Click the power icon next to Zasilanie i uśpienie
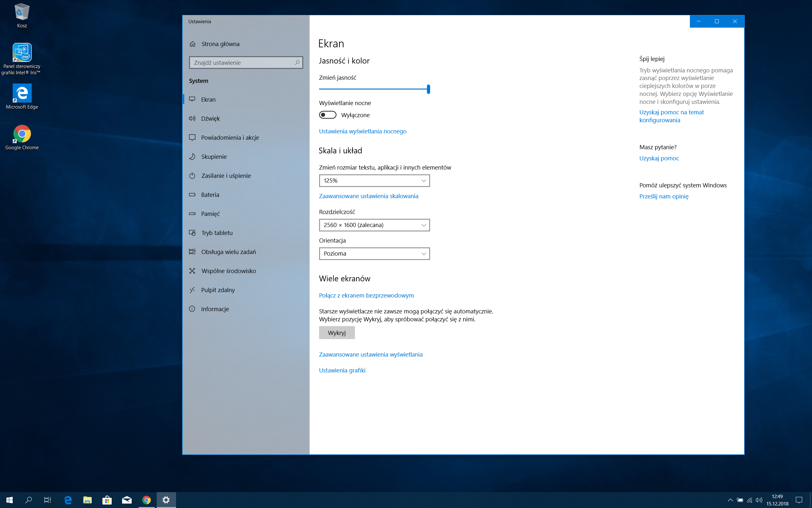 [x=192, y=176]
